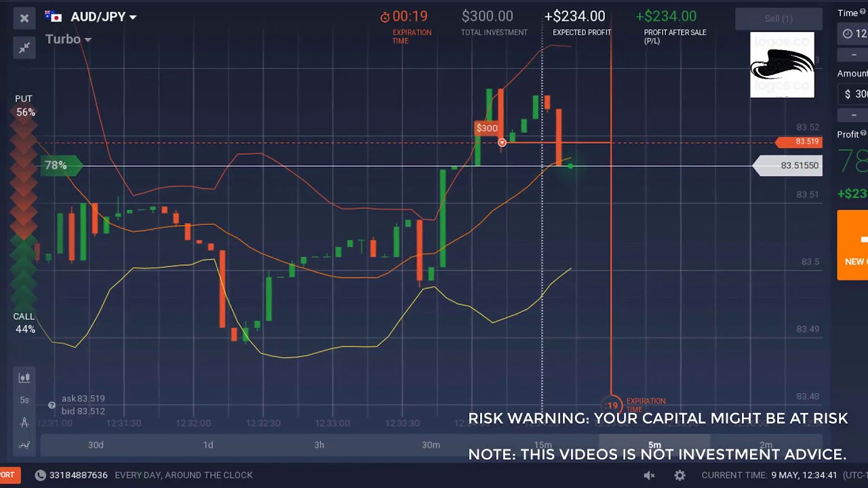Open the settings gear icon

point(679,475)
